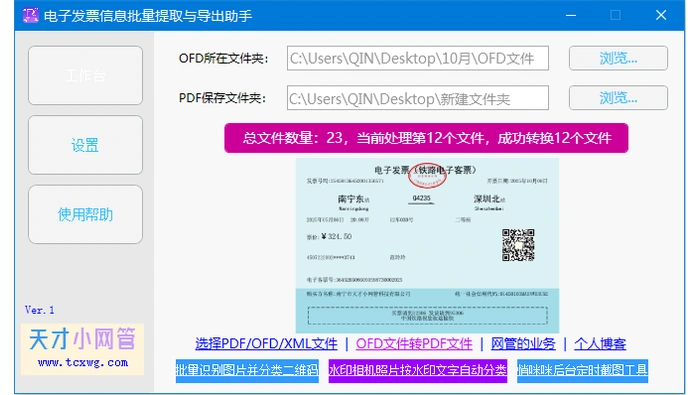The width and height of the screenshot is (700, 395).
Task: Click the Ver. 1 version label
Action: 39,310
